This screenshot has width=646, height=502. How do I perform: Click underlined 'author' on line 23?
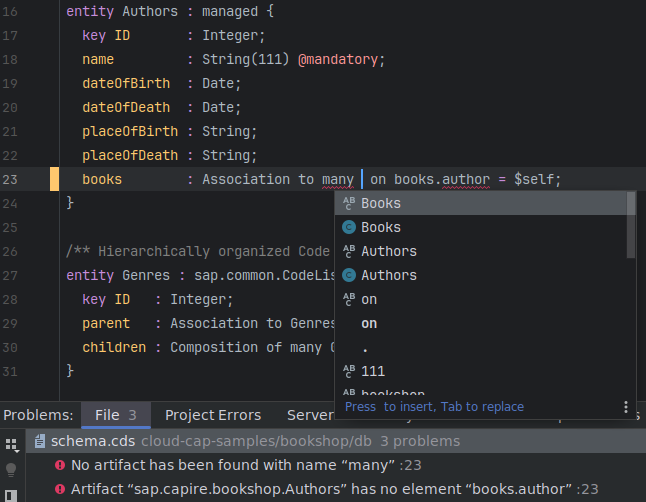466,180
